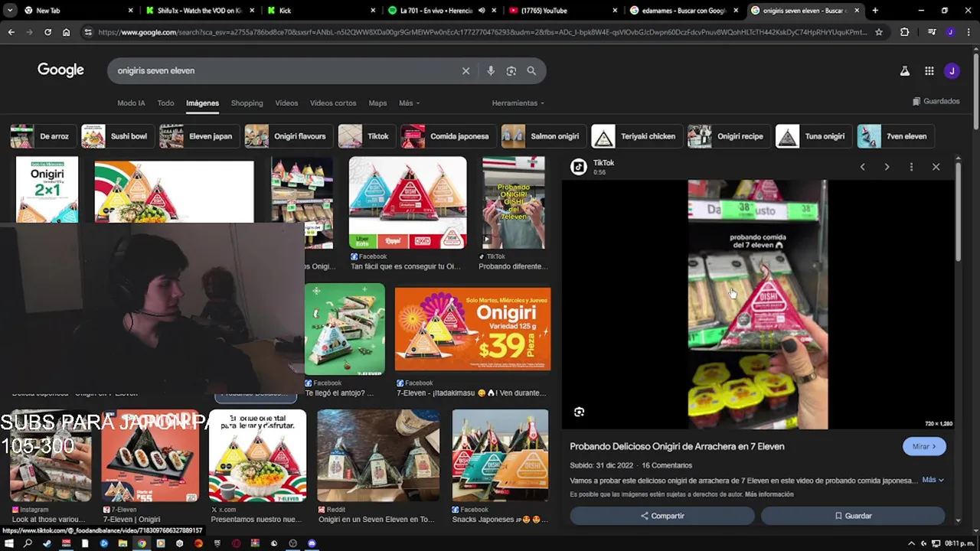Click the Guardar button in preview
The image size is (980, 551).
pos(853,516)
